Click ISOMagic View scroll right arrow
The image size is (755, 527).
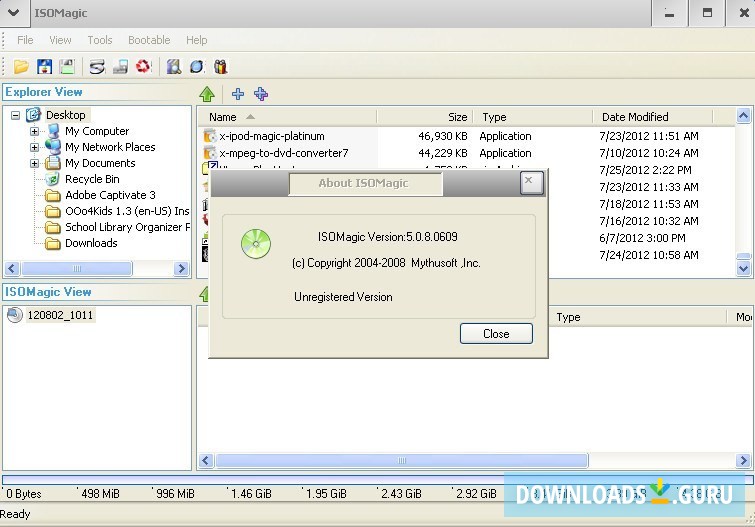(x=743, y=461)
